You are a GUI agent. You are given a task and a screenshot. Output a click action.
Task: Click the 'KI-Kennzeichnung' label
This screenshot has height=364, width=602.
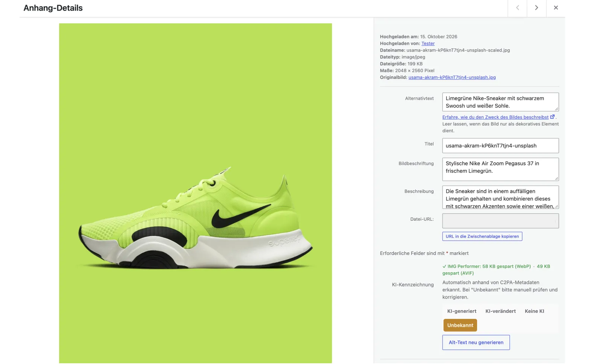click(x=413, y=285)
